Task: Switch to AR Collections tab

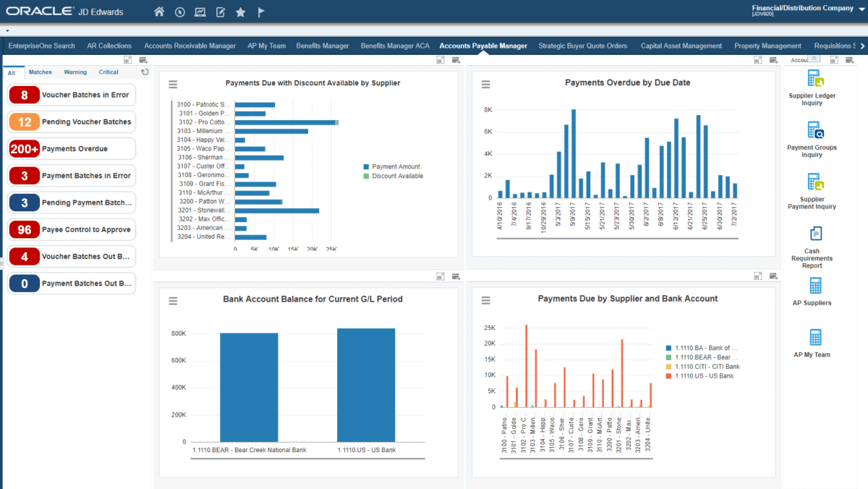Action: 109,46
